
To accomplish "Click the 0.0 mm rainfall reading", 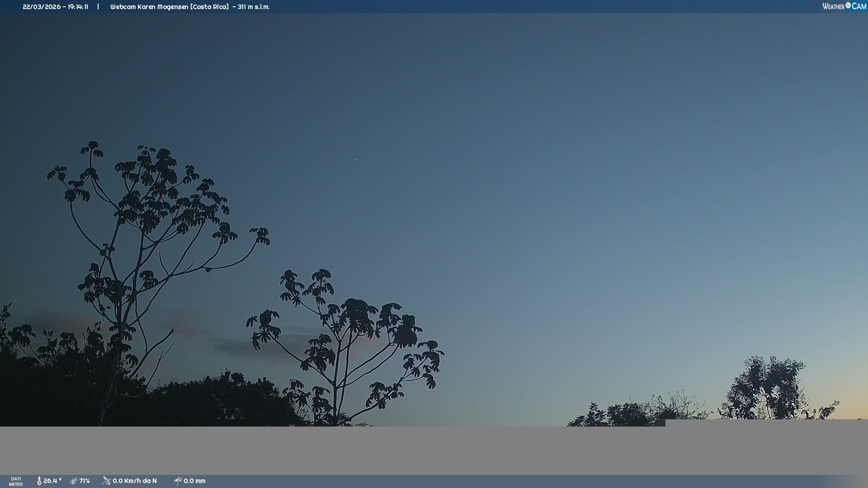I will (194, 481).
